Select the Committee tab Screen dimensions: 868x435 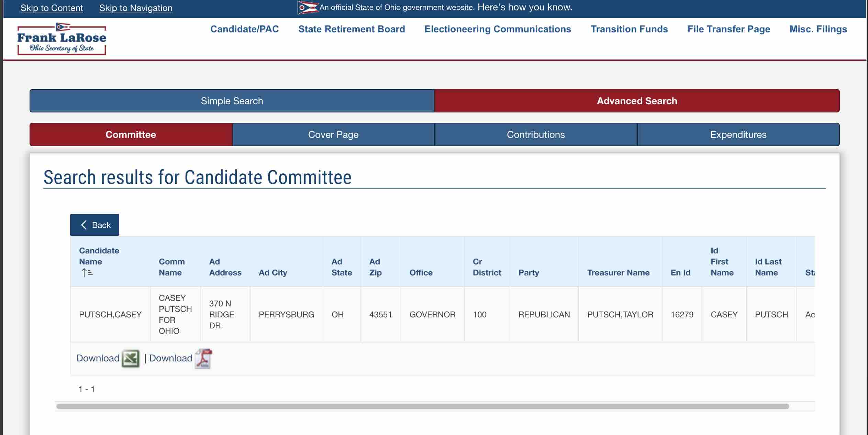click(131, 134)
